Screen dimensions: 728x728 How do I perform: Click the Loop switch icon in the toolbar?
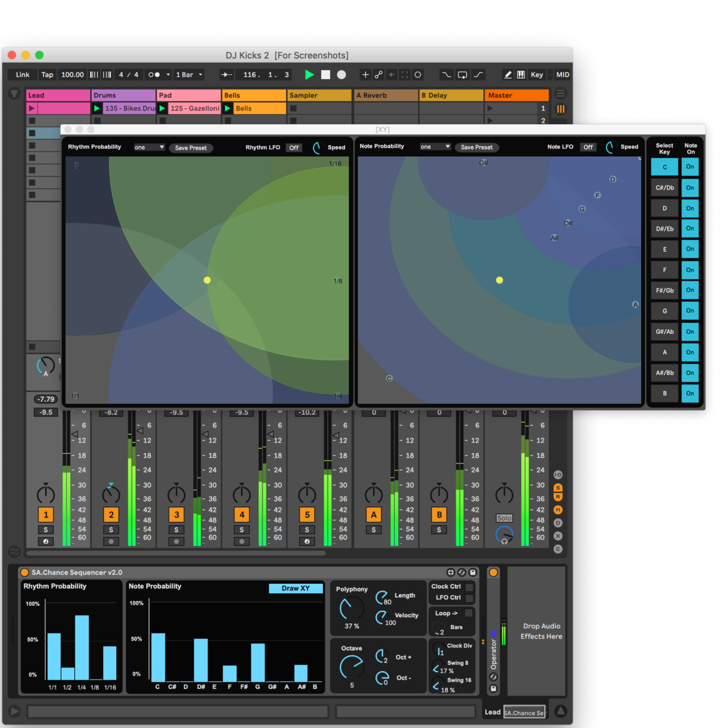[x=462, y=75]
